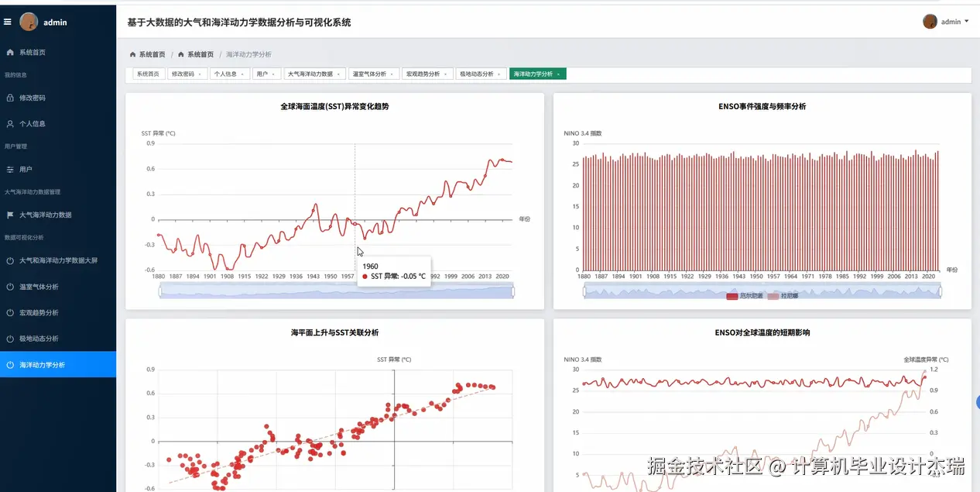The height and width of the screenshot is (492, 980).
Task: Open 修改密码 in the sidebar
Action: (58, 98)
